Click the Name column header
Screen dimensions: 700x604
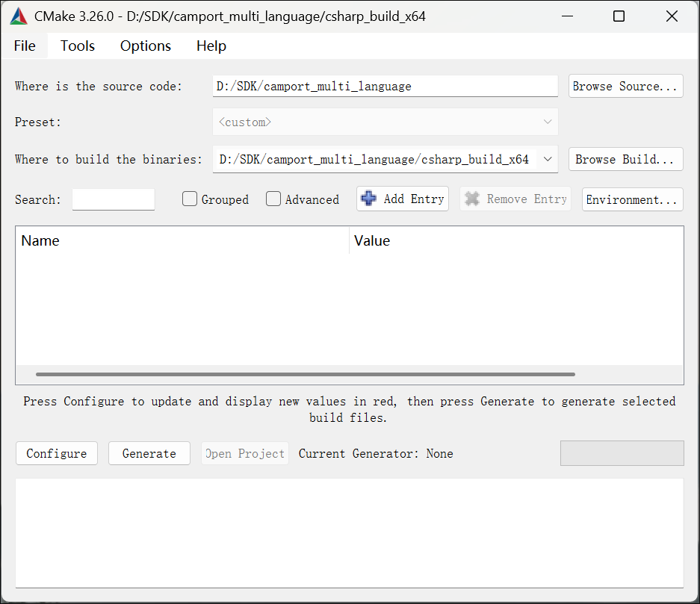182,241
